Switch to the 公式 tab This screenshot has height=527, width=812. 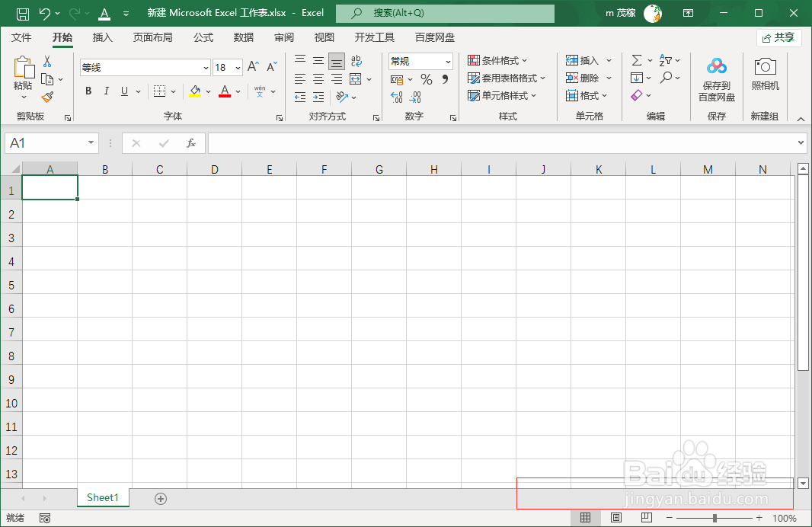pos(203,38)
